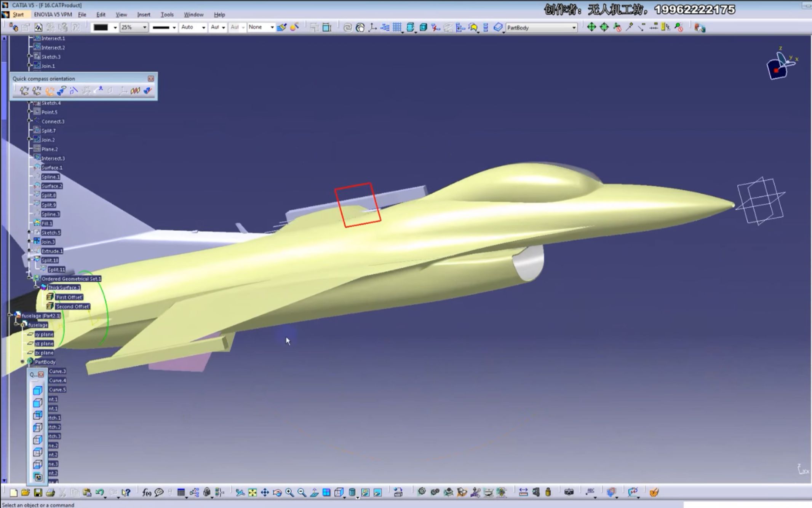Image resolution: width=812 pixels, height=508 pixels.
Task: Open the Formula editor f(x) icon
Action: (147, 492)
